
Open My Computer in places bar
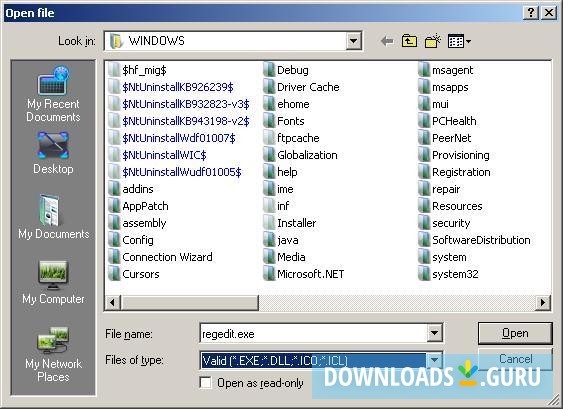53,283
